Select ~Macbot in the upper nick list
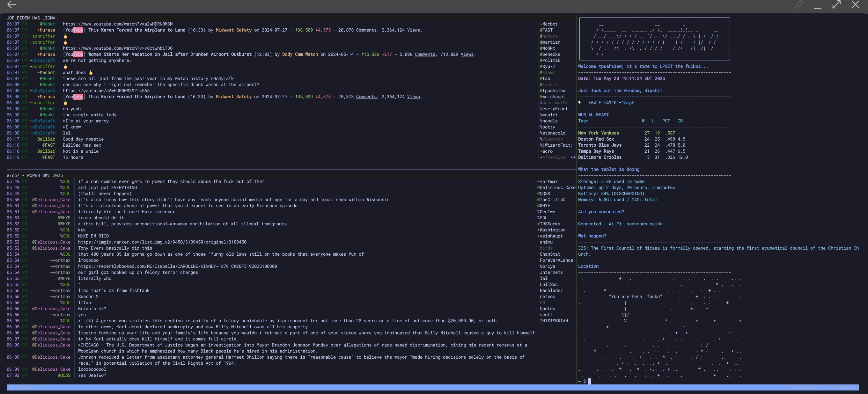Screen dimensions: 868x394 548,24
